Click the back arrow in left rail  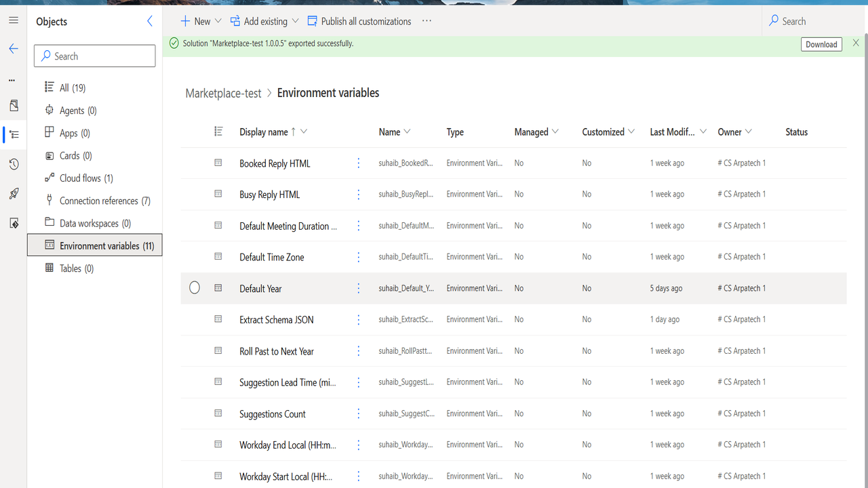[x=14, y=49]
